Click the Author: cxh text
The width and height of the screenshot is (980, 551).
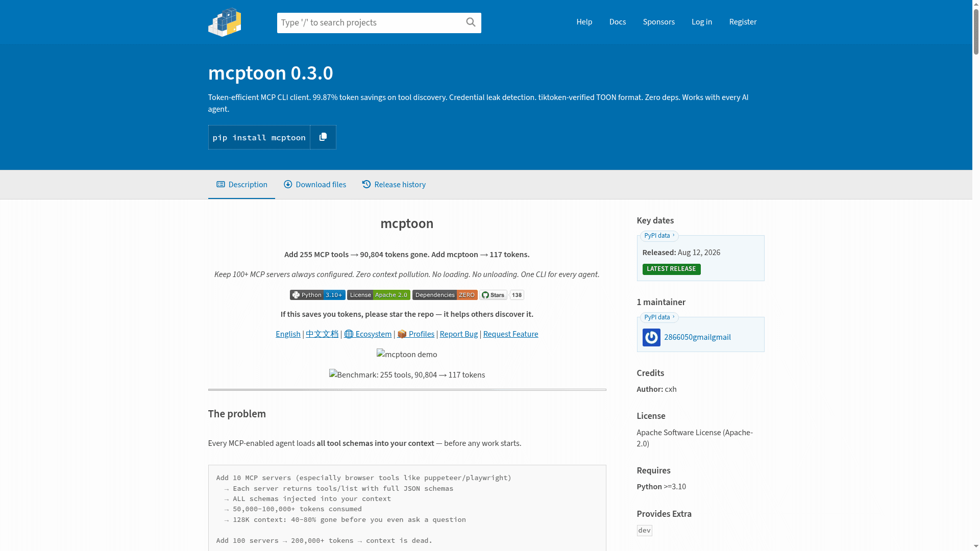(x=656, y=389)
